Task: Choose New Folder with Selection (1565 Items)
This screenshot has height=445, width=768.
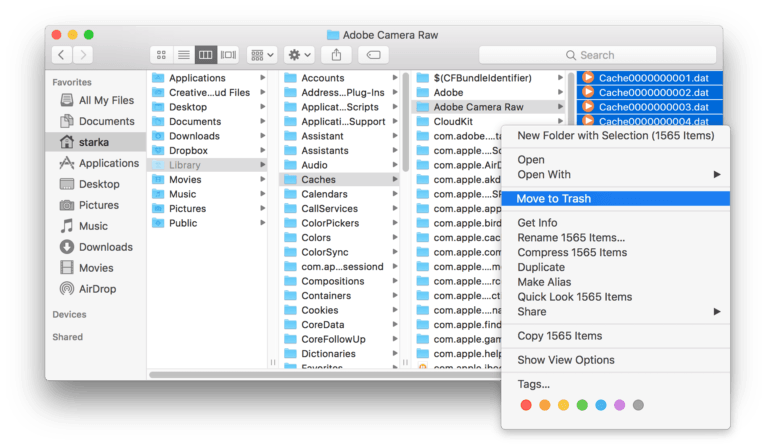Action: 616,136
